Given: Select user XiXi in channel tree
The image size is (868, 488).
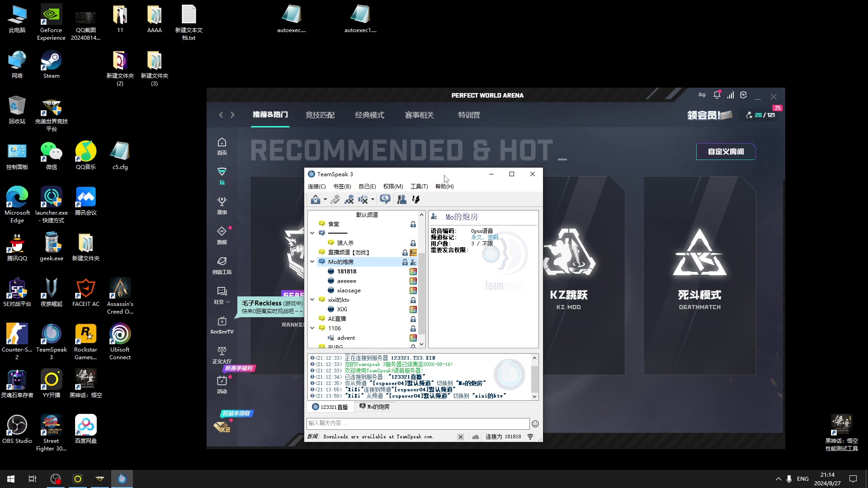Looking at the screenshot, I should point(342,309).
